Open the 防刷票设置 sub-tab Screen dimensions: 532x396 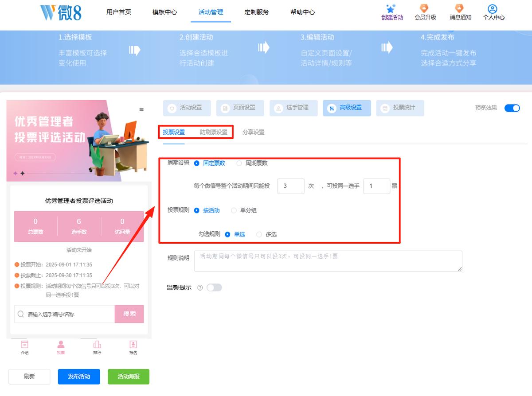click(x=214, y=132)
